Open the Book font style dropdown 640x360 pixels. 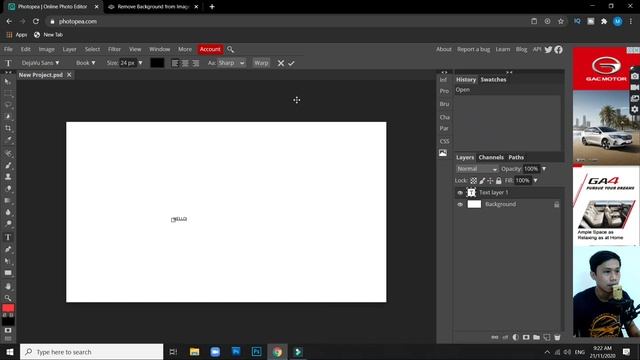pos(85,63)
